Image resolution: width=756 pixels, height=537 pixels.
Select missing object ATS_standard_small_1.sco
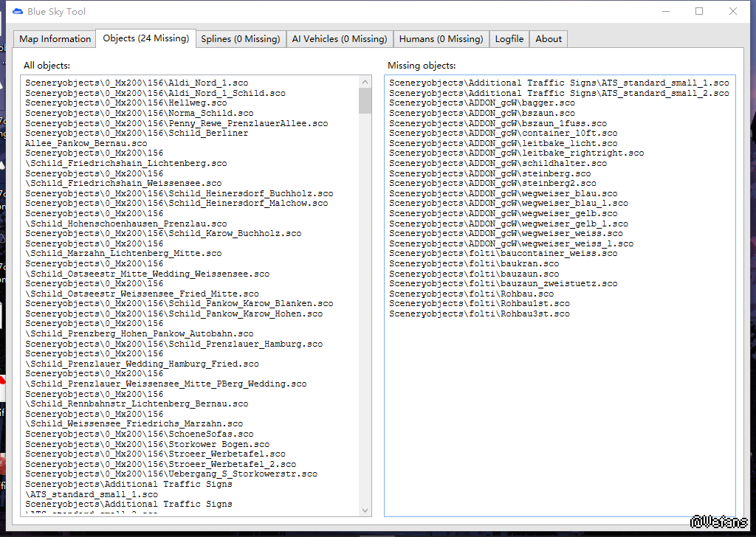click(x=559, y=83)
